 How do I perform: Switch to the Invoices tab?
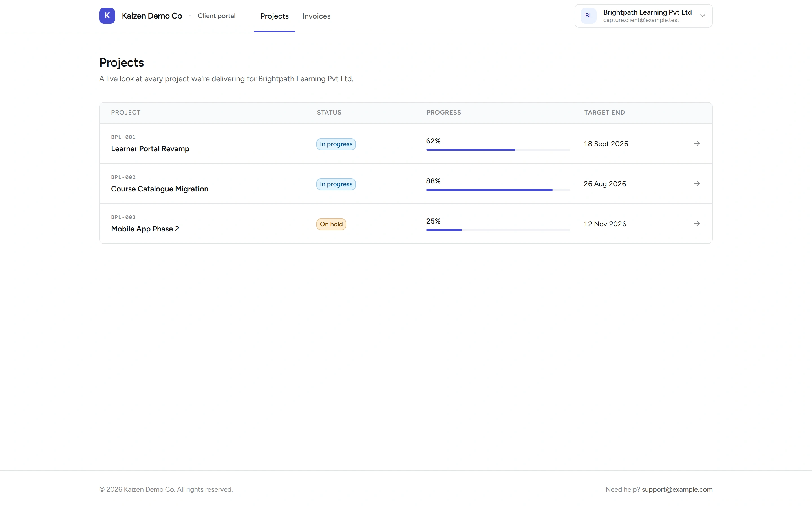point(316,16)
